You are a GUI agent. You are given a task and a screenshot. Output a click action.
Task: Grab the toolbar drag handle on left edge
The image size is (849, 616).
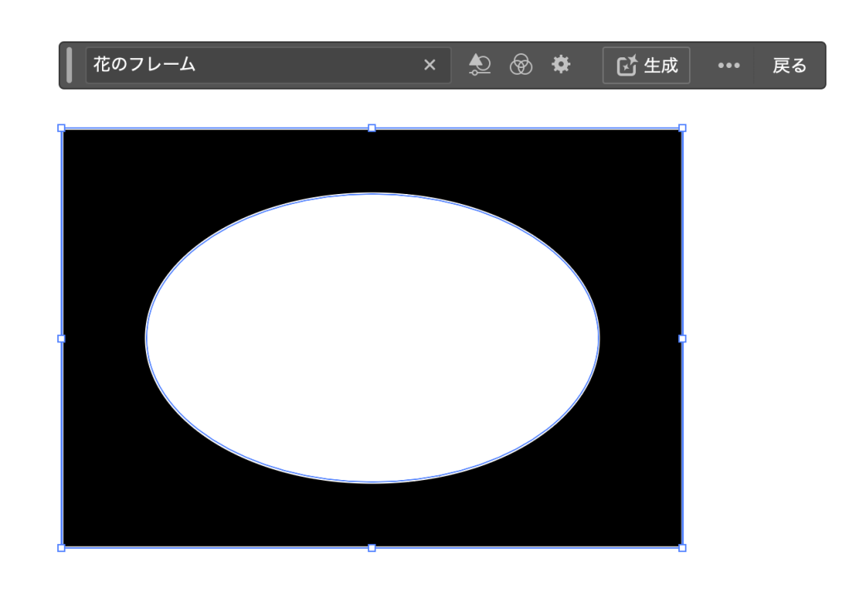[x=70, y=65]
